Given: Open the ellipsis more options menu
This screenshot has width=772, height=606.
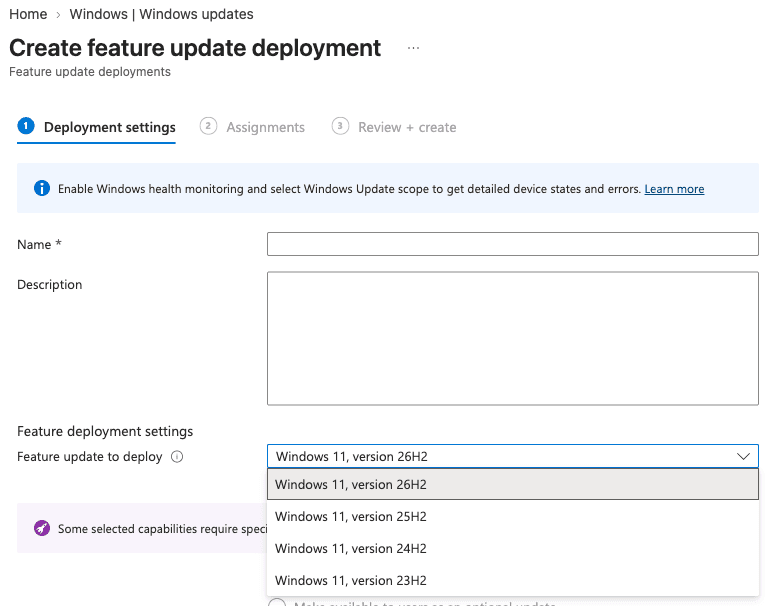Looking at the screenshot, I should pyautogui.click(x=414, y=48).
